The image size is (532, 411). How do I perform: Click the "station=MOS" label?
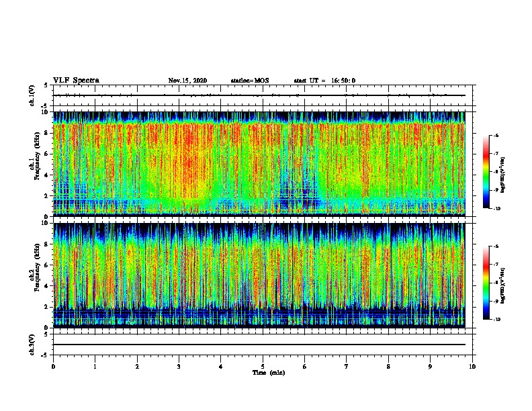point(250,81)
